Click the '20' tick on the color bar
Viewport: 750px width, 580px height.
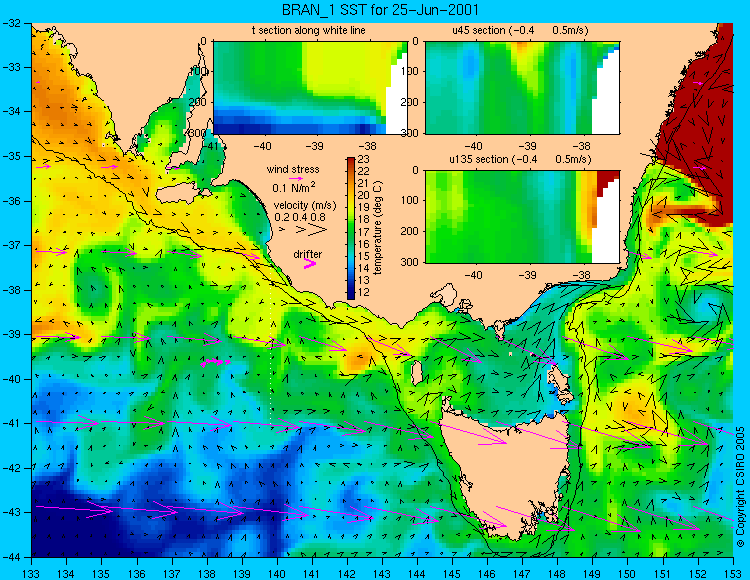[x=364, y=196]
